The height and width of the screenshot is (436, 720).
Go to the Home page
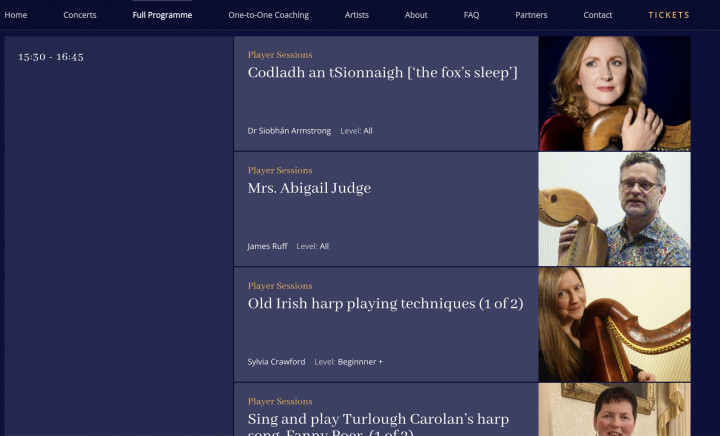pos(16,15)
